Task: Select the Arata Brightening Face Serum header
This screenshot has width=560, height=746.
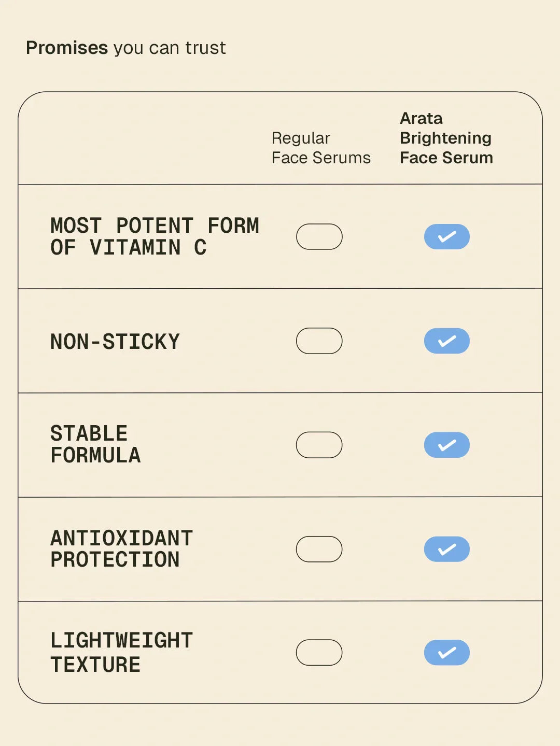Action: (x=446, y=138)
